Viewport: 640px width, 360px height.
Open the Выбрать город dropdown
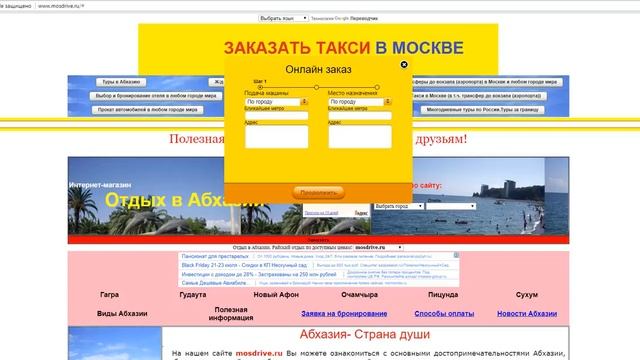pos(399,207)
